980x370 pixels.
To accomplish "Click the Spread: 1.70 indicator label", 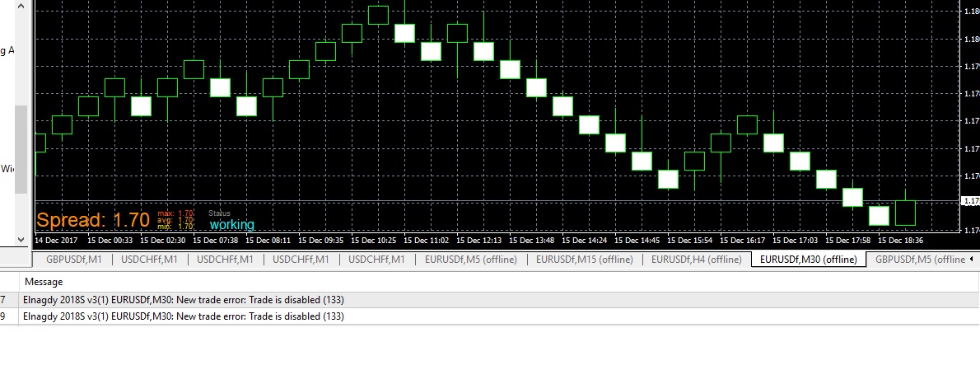I will pyautogui.click(x=93, y=220).
